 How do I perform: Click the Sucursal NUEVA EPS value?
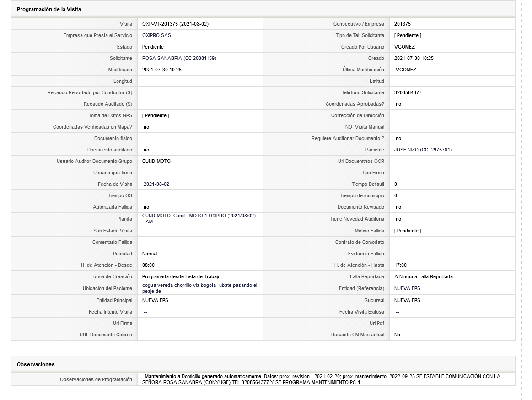pyautogui.click(x=407, y=300)
